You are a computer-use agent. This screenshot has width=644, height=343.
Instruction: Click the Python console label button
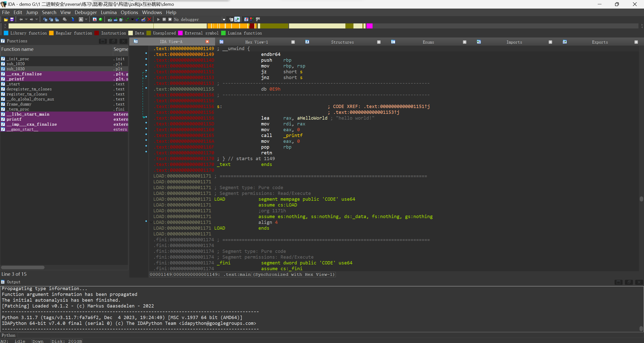[9, 335]
